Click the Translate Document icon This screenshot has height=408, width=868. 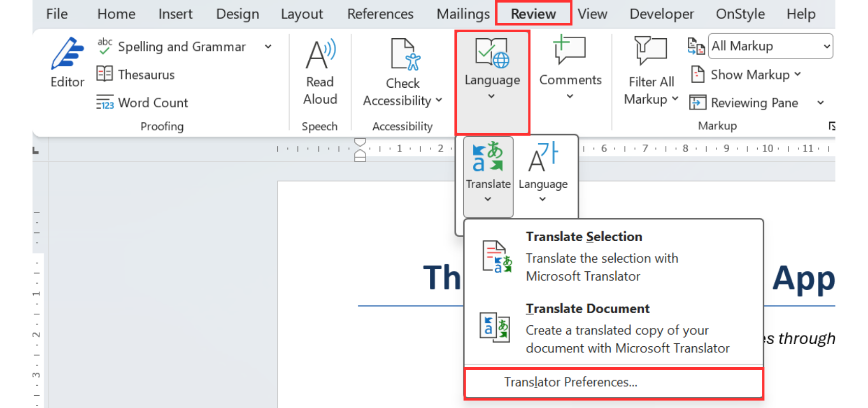495,327
